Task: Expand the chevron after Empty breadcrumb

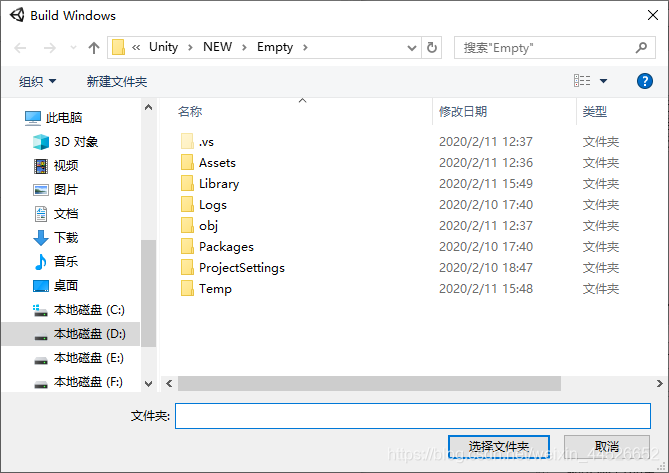Action: pyautogui.click(x=305, y=47)
